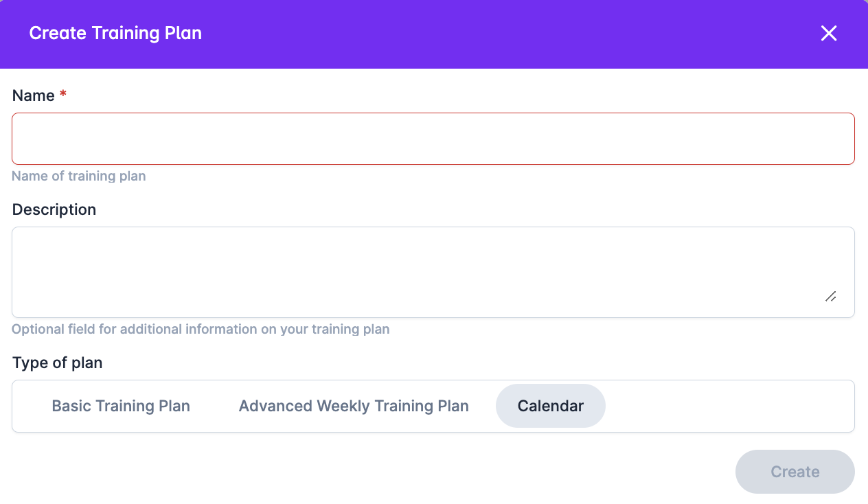Select the Basic Training Plan option
The height and width of the screenshot is (504, 868).
pos(121,406)
